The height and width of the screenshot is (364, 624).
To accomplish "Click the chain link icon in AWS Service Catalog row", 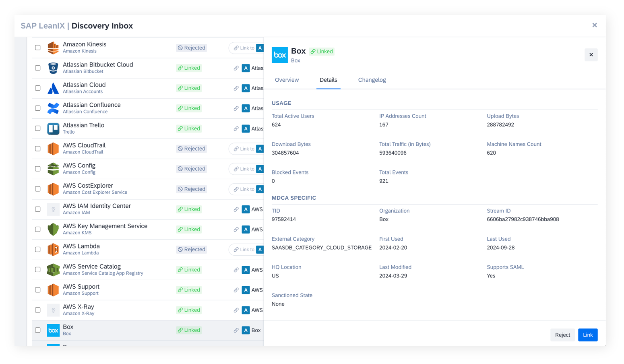I will point(236,270).
